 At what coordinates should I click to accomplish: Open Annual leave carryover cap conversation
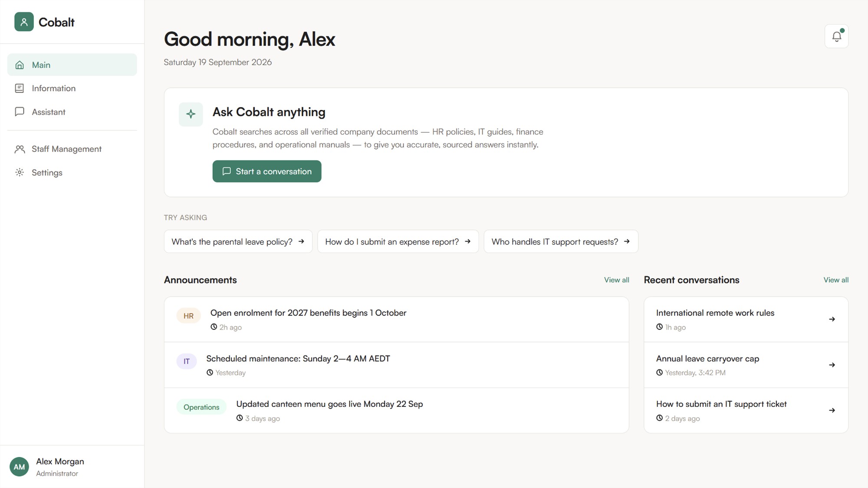746,365
